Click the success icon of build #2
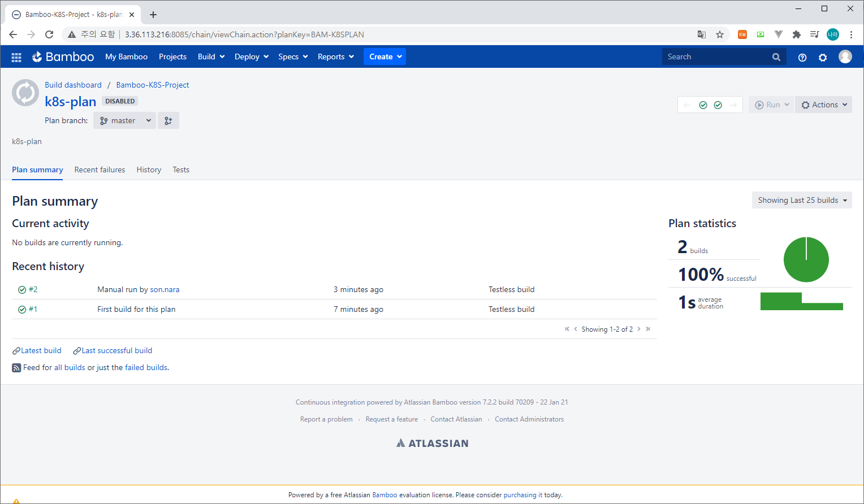This screenshot has width=864, height=504. click(22, 290)
